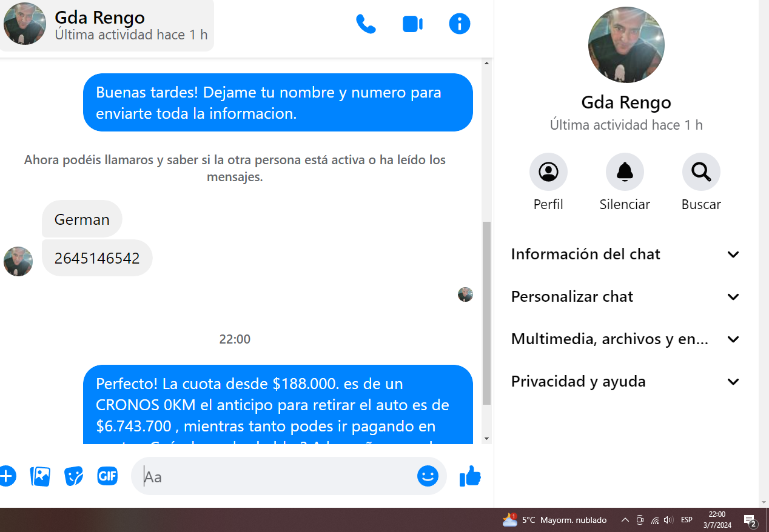This screenshot has width=769, height=532.
Task: Expand Multimedia, archivos section
Action: (x=625, y=339)
